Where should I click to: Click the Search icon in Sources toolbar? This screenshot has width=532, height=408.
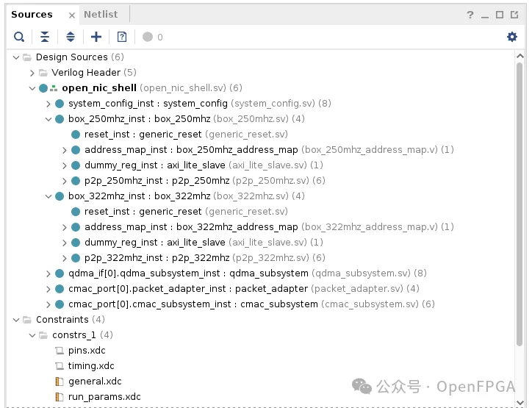coord(19,37)
